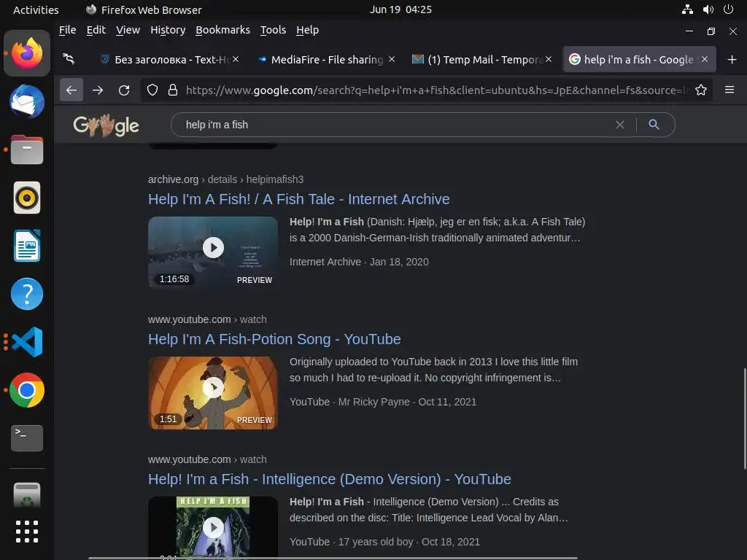Launch Rhythmbox from the dock
Image resolution: width=747 pixels, height=560 pixels.
[27, 198]
